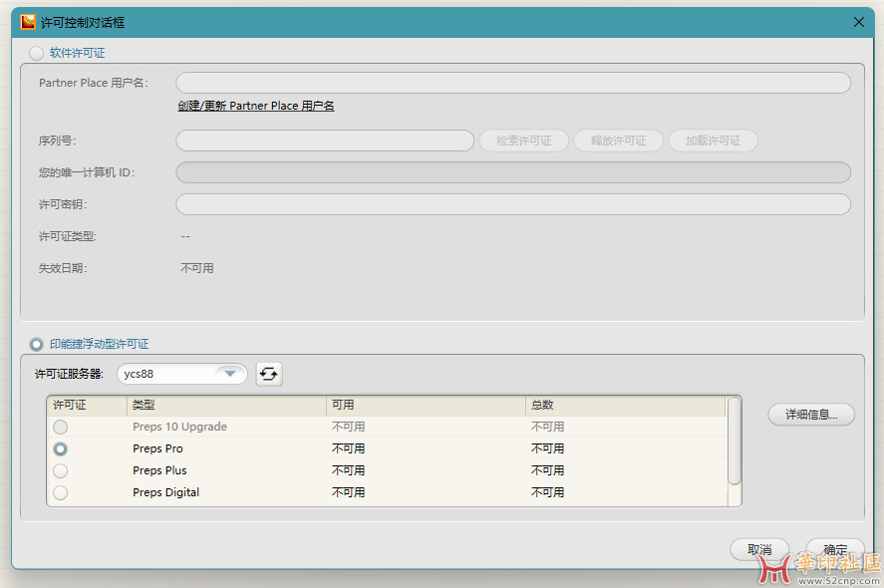
Task: Choose the Preps Plus license radio
Action: click(x=61, y=470)
